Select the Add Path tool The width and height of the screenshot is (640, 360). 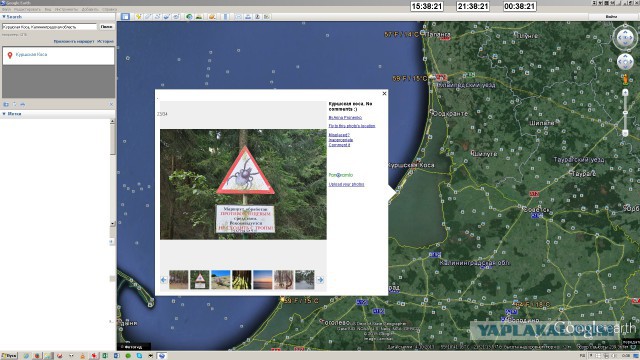pos(157,17)
